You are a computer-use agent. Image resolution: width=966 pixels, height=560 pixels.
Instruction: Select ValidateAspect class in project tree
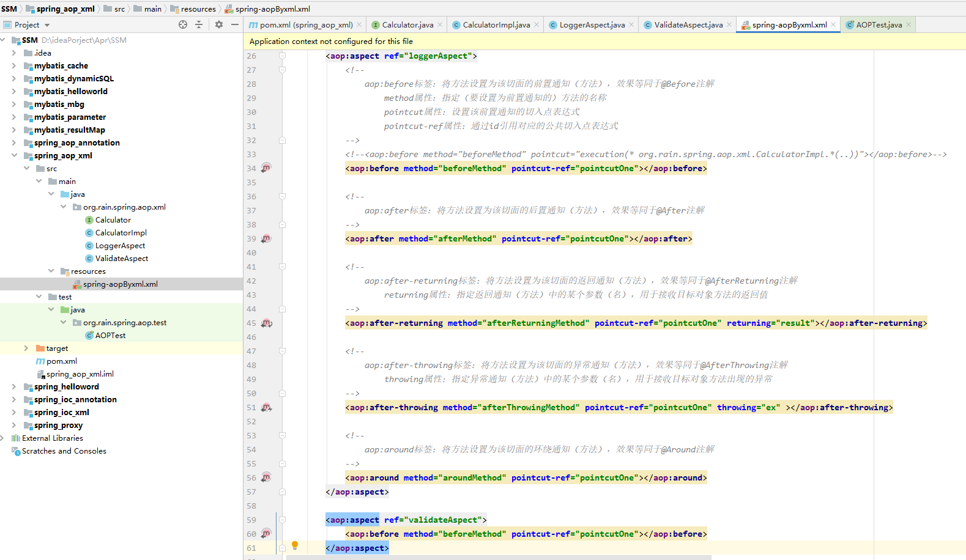122,259
